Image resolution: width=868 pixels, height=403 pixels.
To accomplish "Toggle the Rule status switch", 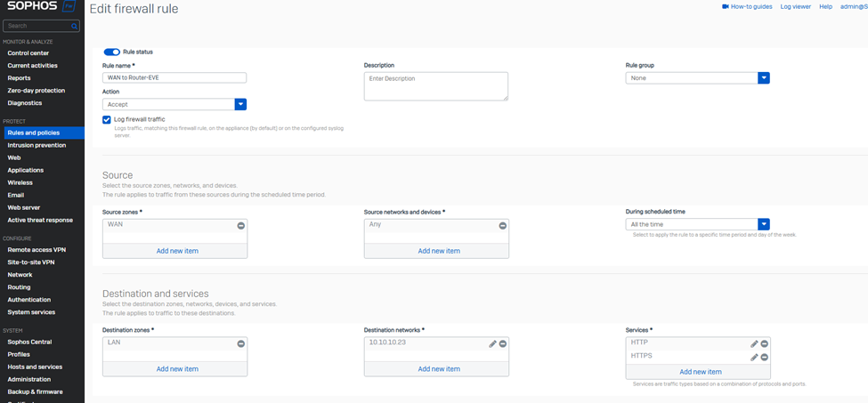I will point(112,52).
